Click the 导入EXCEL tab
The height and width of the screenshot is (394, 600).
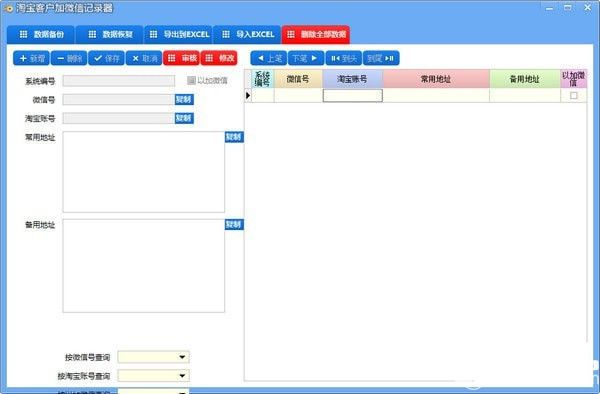(247, 35)
